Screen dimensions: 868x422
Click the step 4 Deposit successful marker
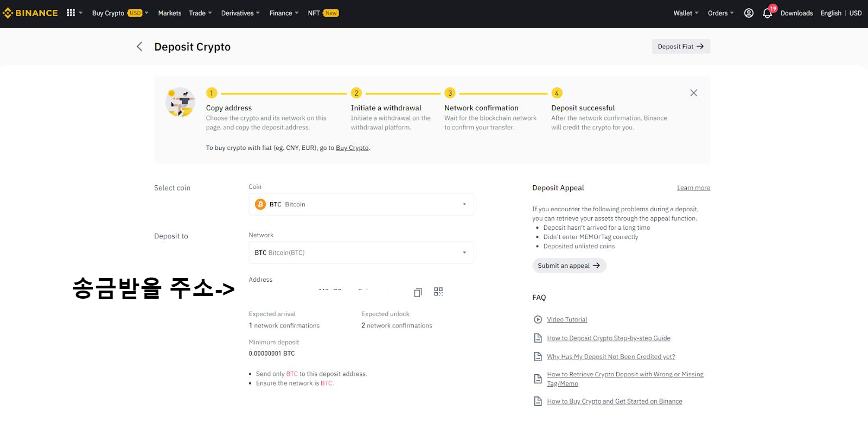(x=557, y=93)
